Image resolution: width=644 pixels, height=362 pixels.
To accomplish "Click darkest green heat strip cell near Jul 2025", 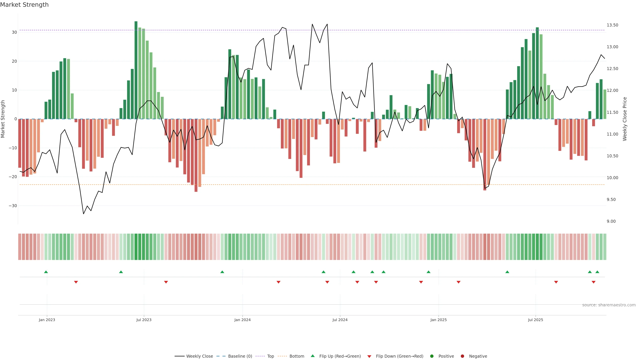I will point(537,247).
